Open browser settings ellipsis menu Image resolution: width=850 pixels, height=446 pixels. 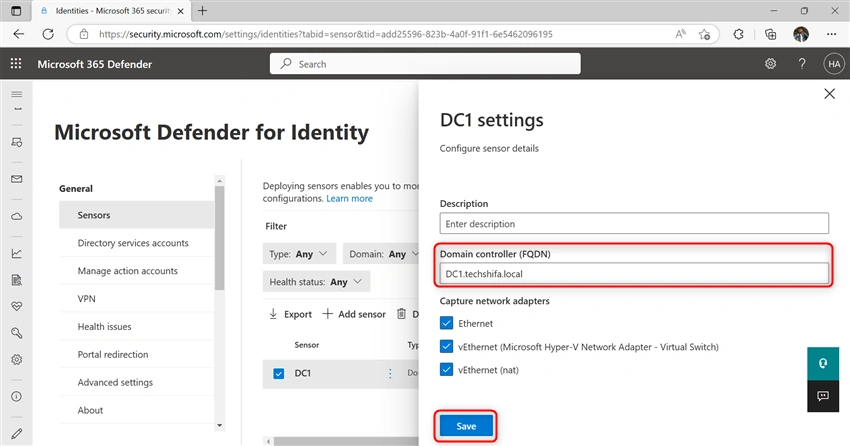pyautogui.click(x=832, y=34)
